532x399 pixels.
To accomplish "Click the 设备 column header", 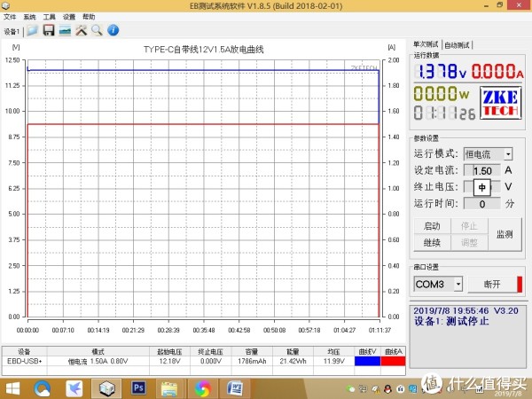I will click(25, 351).
